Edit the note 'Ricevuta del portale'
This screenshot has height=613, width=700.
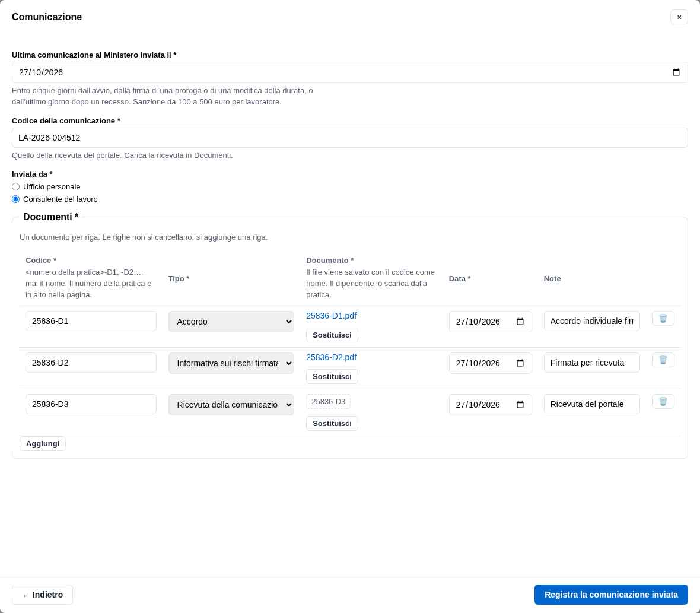click(x=591, y=404)
